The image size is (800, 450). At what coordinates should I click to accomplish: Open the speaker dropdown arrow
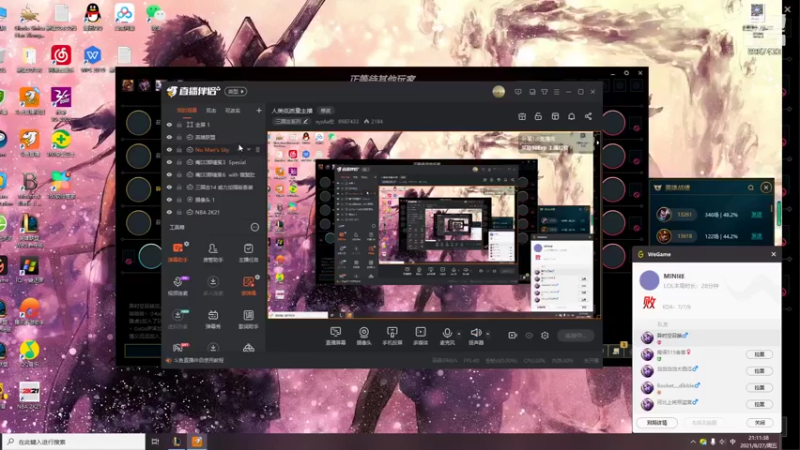pyautogui.click(x=488, y=334)
